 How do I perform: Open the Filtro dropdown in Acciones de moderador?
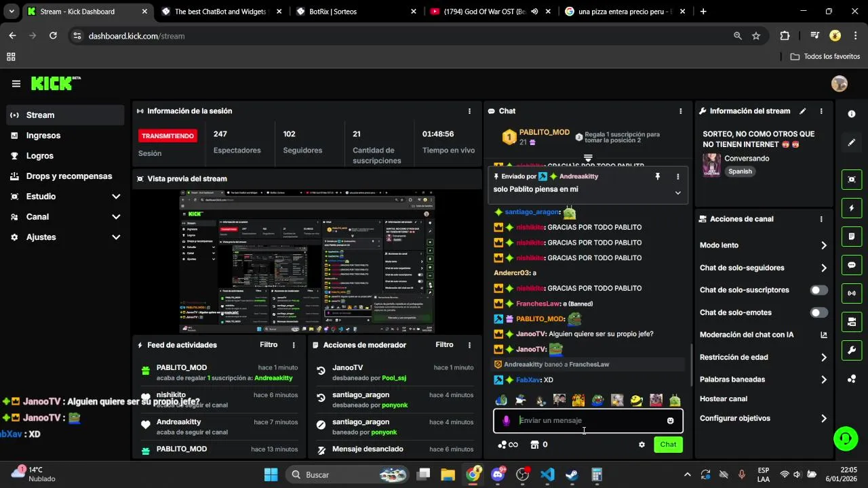click(x=444, y=345)
